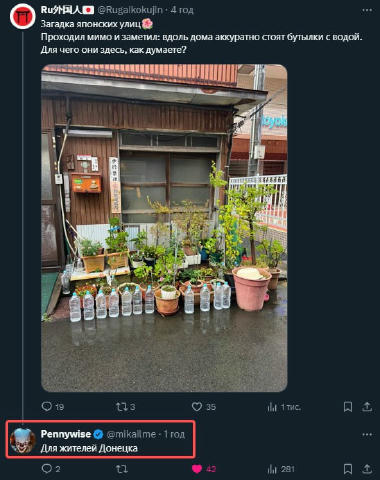Open the Pennywise display name link
The width and height of the screenshot is (380, 480).
[66, 434]
